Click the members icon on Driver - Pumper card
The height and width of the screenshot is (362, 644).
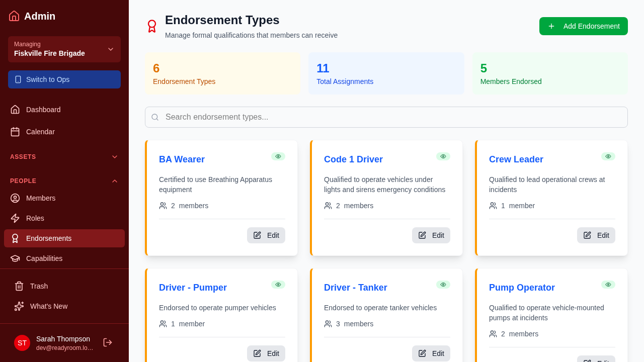pyautogui.click(x=163, y=324)
